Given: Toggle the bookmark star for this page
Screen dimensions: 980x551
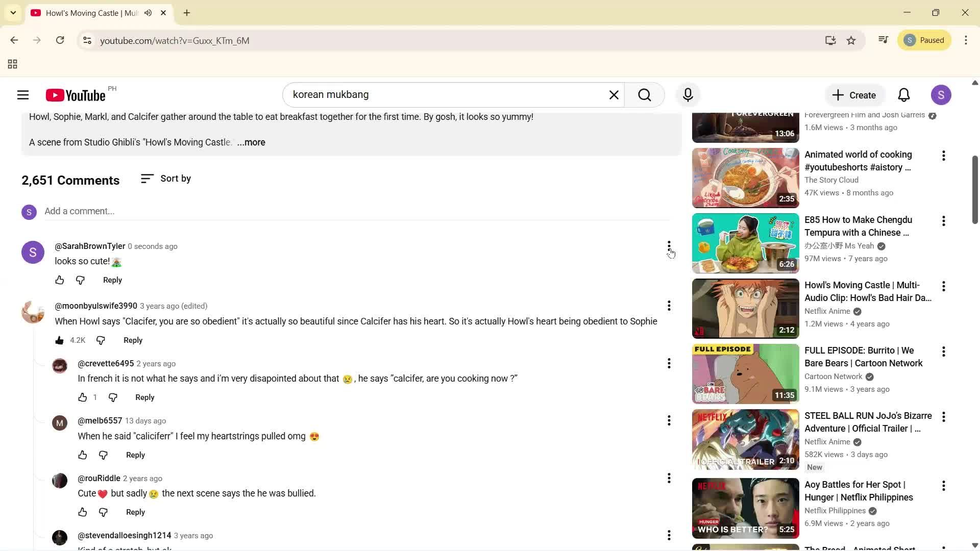Looking at the screenshot, I should (851, 40).
